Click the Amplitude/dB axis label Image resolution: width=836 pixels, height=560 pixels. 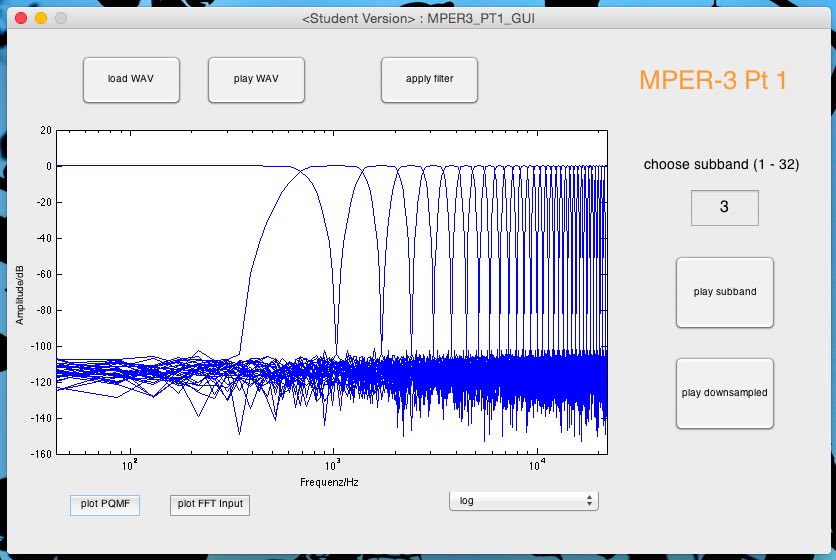coord(20,295)
